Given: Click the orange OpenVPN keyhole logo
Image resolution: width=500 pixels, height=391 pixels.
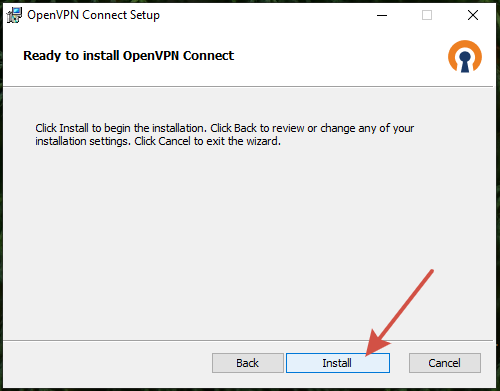Looking at the screenshot, I should (x=465, y=56).
